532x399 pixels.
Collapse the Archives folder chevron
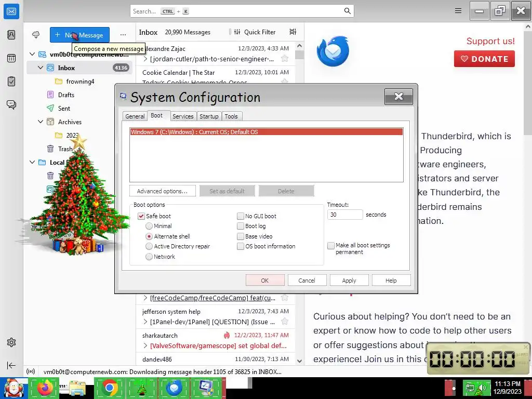point(41,122)
